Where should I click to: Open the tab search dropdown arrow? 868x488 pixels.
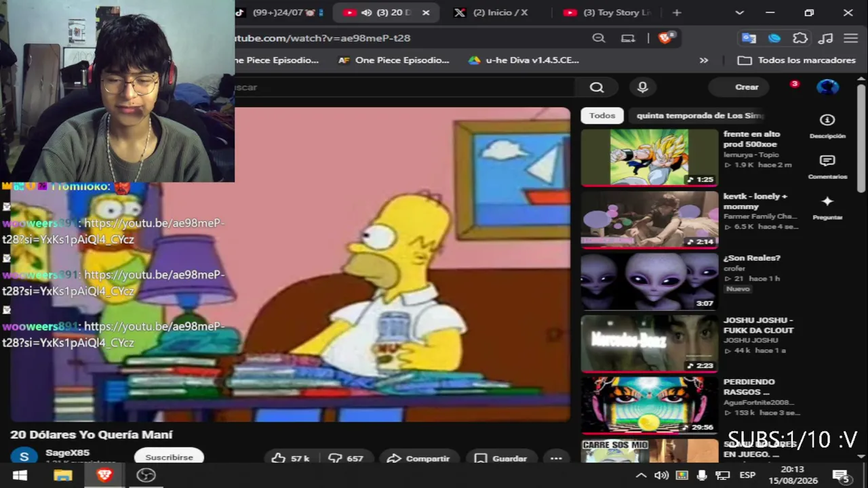[x=740, y=13]
